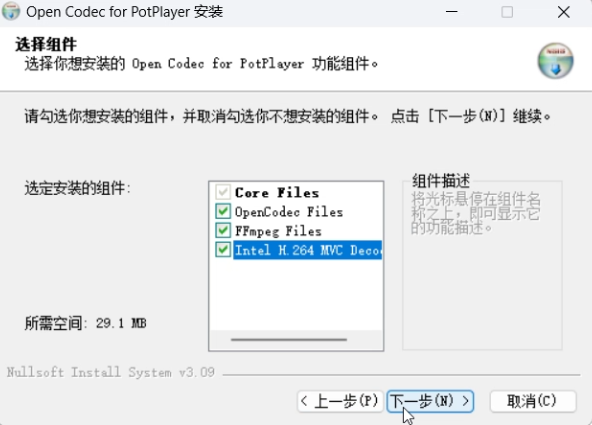Select the OpenCodec Files row label
This screenshot has height=425, width=592.
(289, 212)
